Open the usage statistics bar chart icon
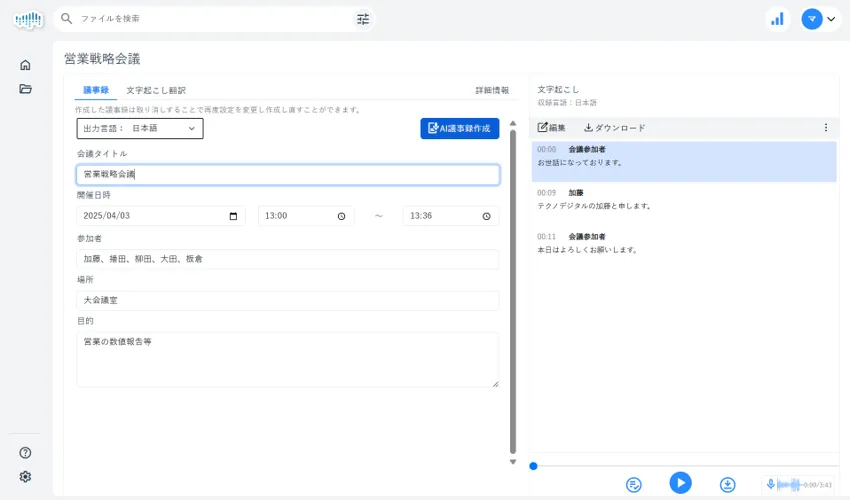The width and height of the screenshot is (850, 500). (x=778, y=20)
